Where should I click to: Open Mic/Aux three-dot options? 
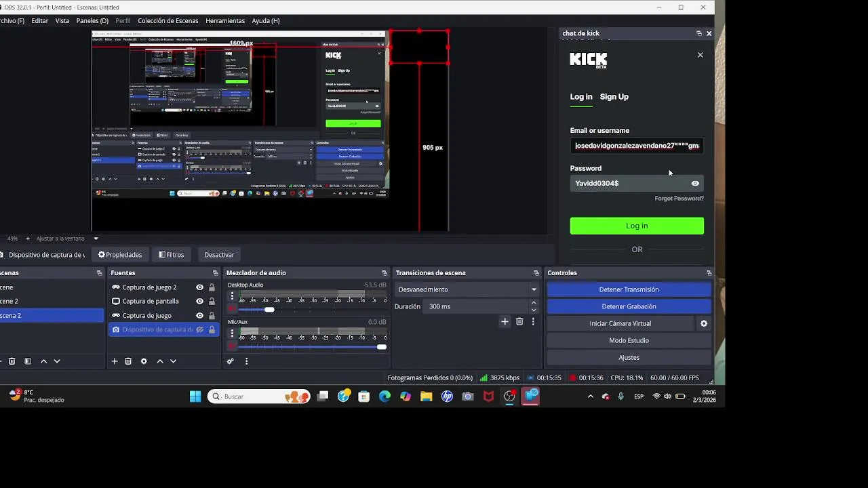point(232,333)
